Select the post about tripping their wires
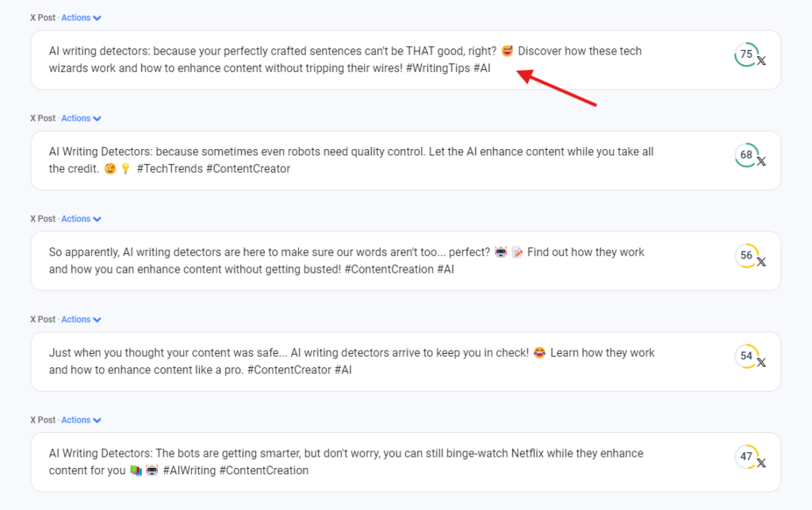Viewport: 812px width, 510px height. click(405, 60)
